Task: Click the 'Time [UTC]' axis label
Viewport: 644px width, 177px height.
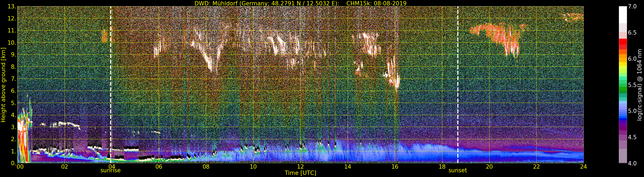Action: point(300,173)
